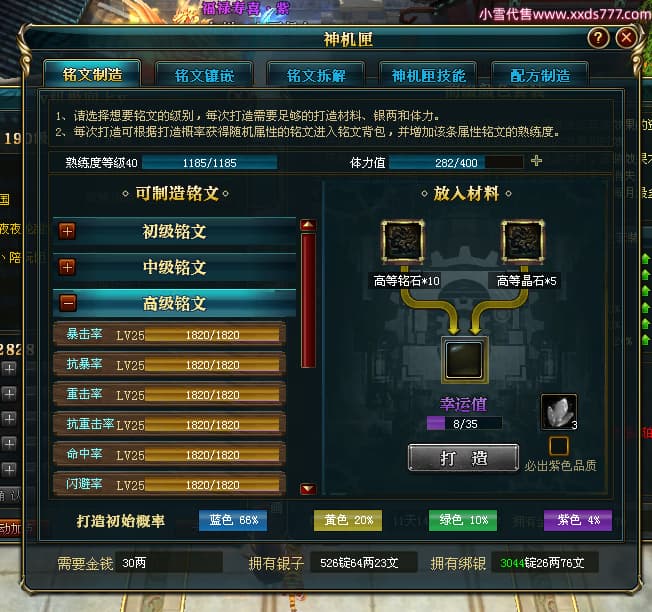Click the 打造 craft button
The image size is (652, 612).
pyautogui.click(x=463, y=458)
